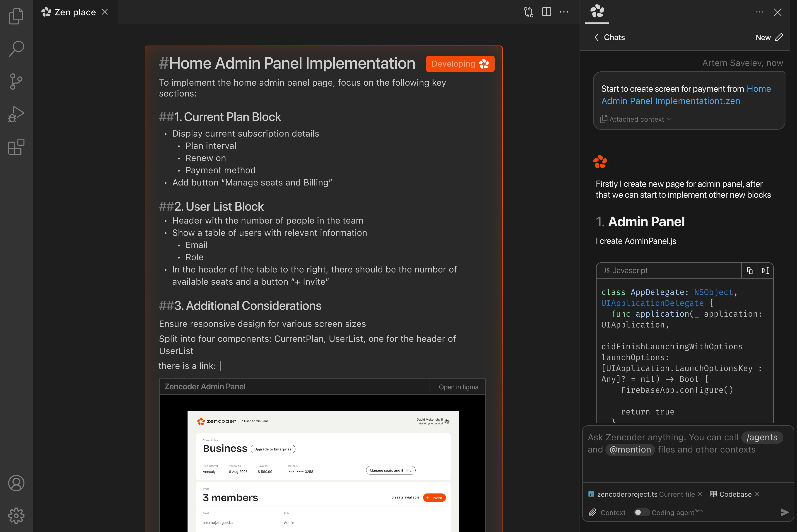Image resolution: width=797 pixels, height=532 pixels.
Task: Close the Zen place tab
Action: point(105,12)
